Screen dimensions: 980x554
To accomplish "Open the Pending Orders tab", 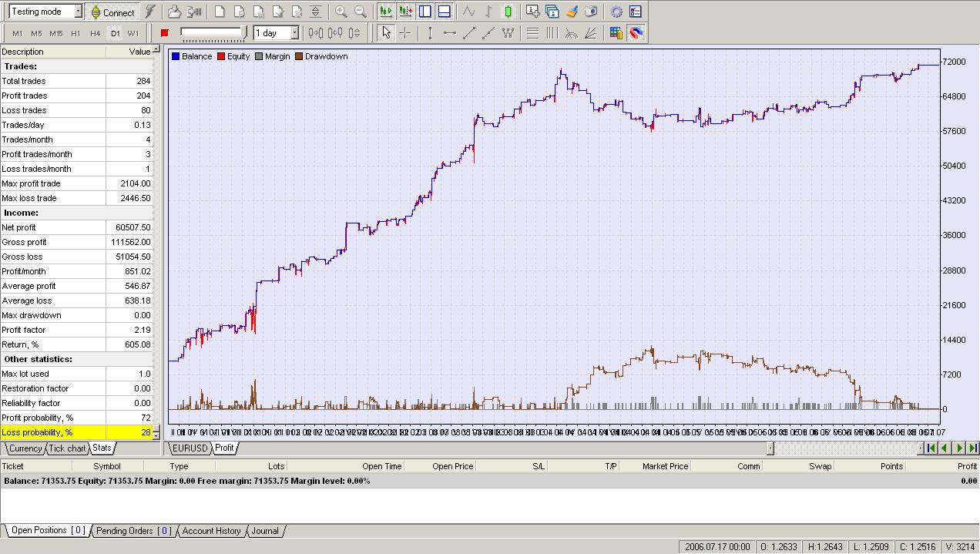I will pos(133,531).
